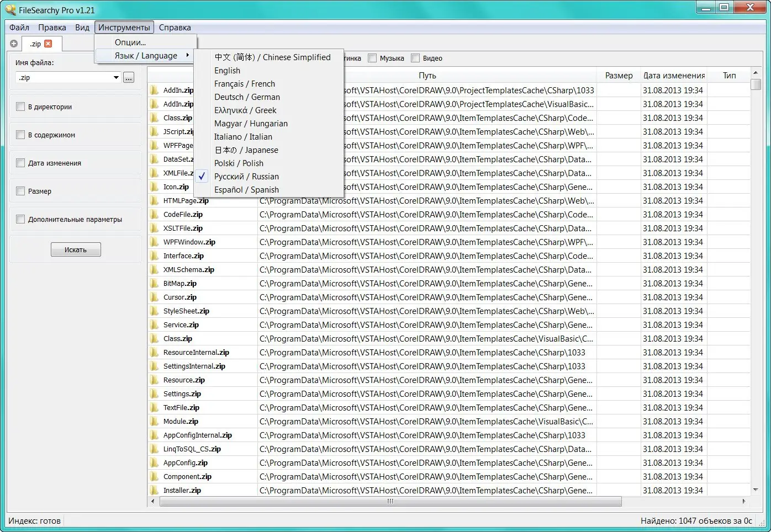Select the AppConfig.zip file icon

pyautogui.click(x=155, y=462)
